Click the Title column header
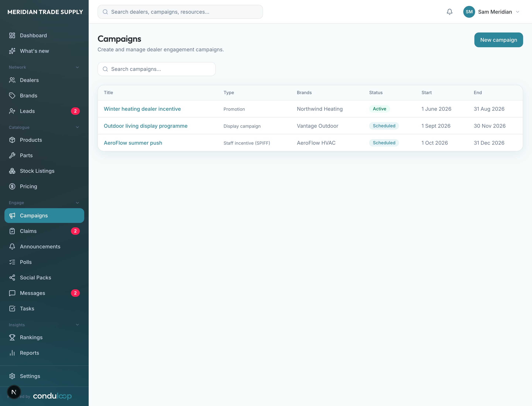This screenshot has height=406, width=532. click(x=108, y=93)
